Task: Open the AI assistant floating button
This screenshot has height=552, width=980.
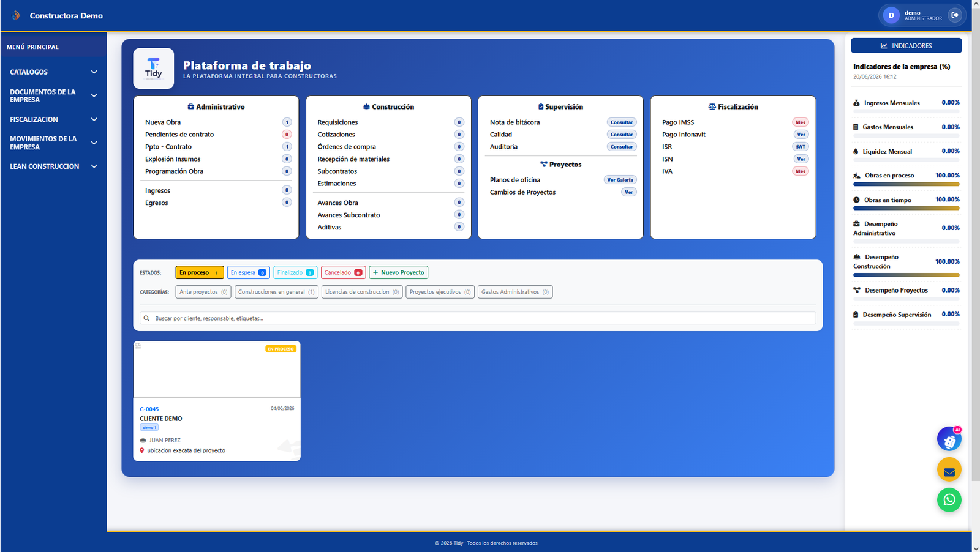Action: click(x=949, y=439)
